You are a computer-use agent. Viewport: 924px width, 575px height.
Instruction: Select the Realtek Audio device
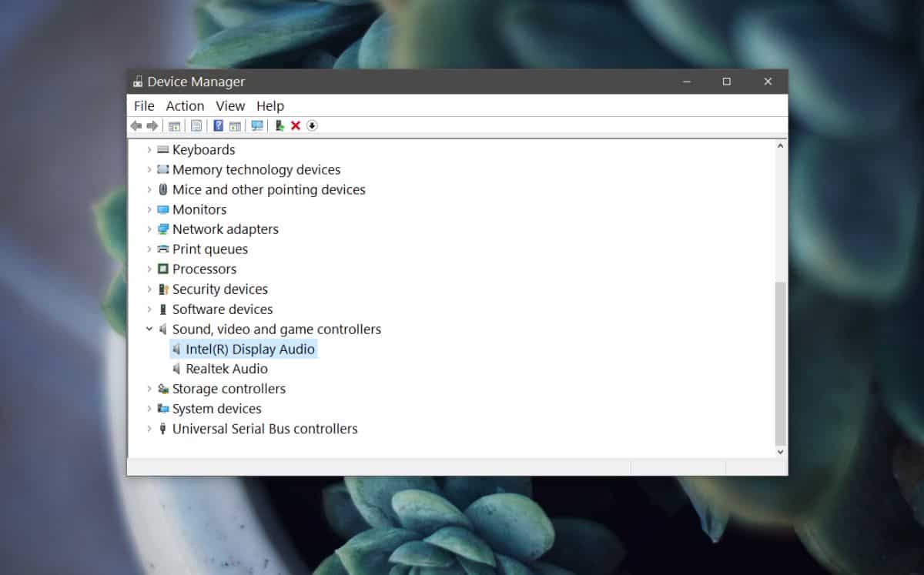pyautogui.click(x=227, y=369)
